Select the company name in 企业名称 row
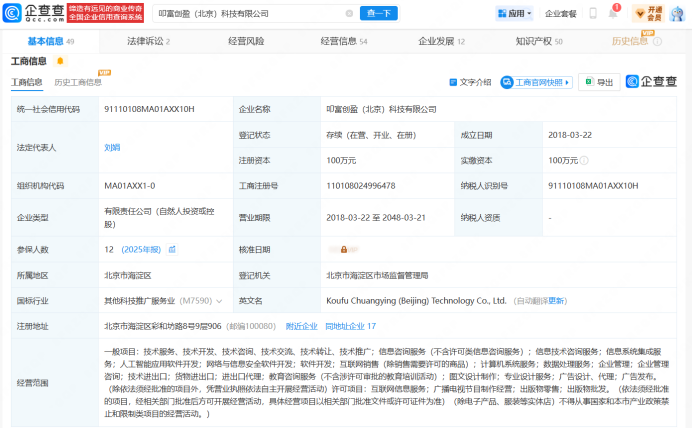692x428 pixels. click(381, 109)
